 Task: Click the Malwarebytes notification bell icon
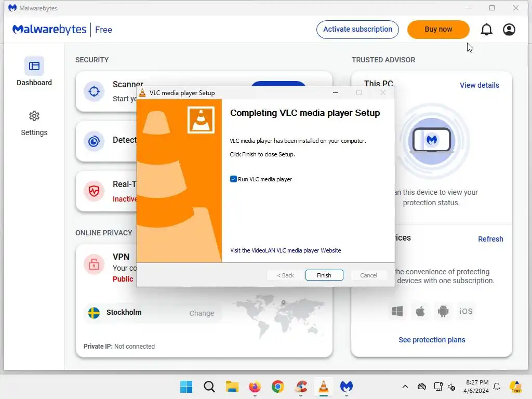pyautogui.click(x=486, y=30)
